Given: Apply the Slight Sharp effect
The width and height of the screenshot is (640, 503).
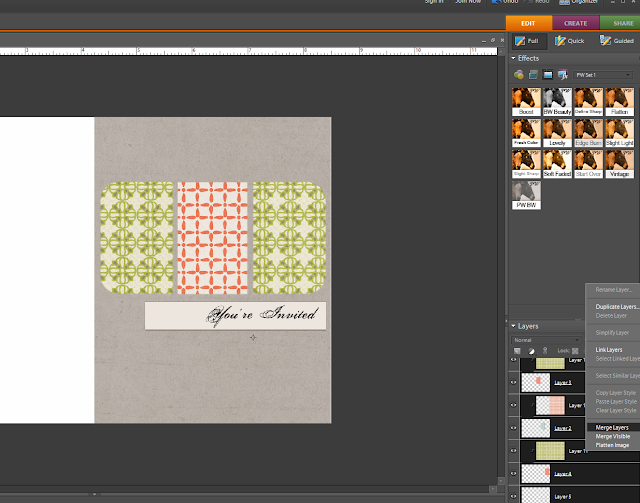Looking at the screenshot, I should coord(527,164).
